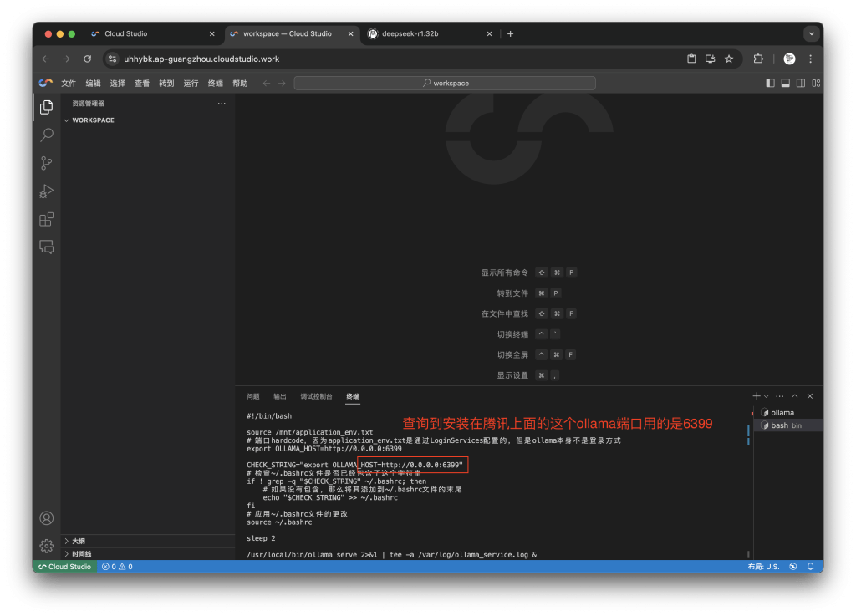Open browser tab search dropdown
Screen dimensions: 856x616
point(812,33)
